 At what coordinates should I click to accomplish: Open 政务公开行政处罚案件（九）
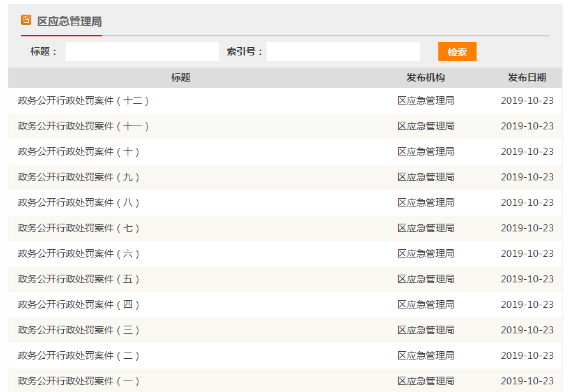tap(78, 177)
